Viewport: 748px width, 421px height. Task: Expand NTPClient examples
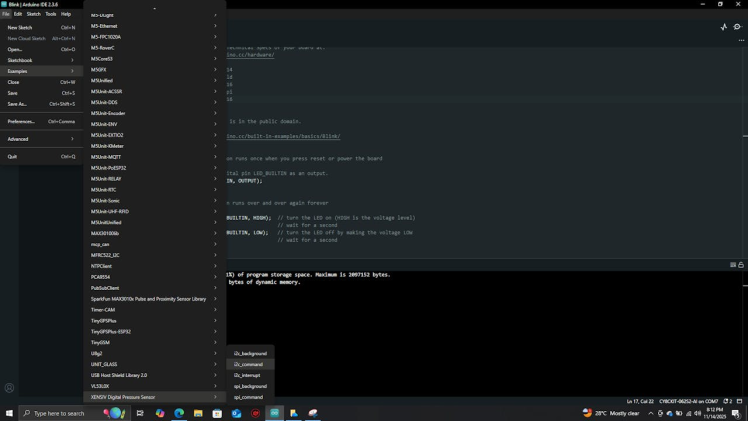click(154, 266)
